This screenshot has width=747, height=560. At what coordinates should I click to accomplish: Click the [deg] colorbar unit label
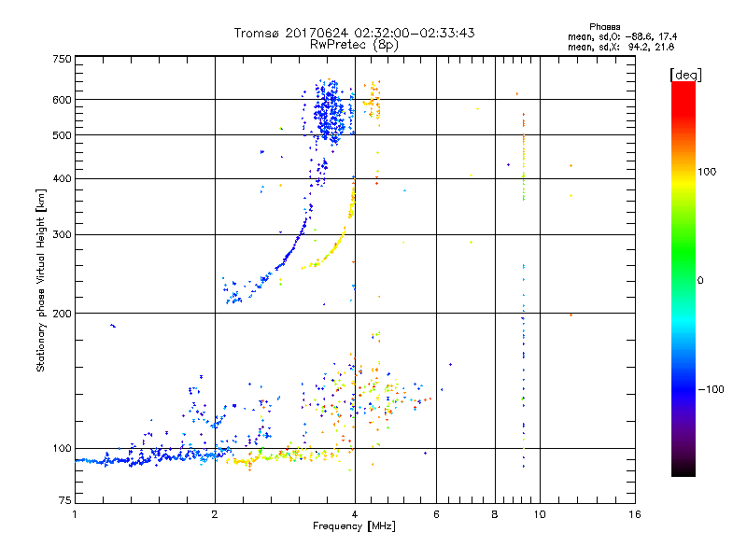click(686, 74)
